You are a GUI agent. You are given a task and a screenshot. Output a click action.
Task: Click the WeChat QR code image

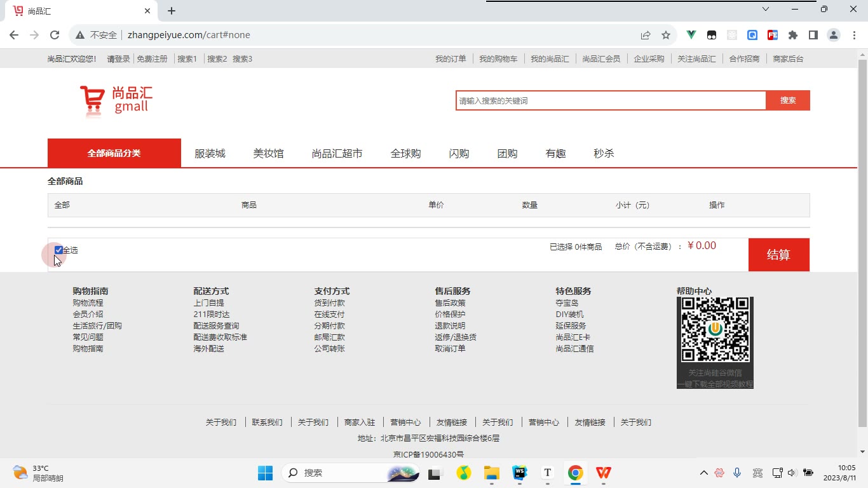pos(715,330)
